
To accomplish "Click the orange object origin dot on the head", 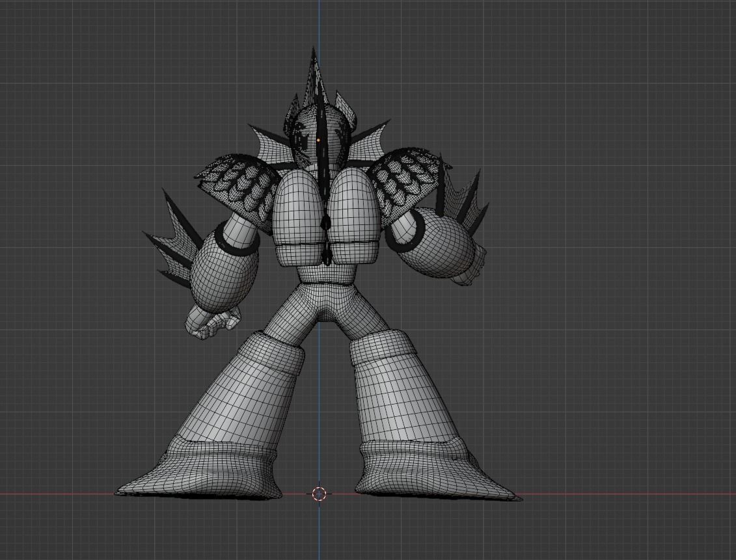I will pyautogui.click(x=318, y=140).
